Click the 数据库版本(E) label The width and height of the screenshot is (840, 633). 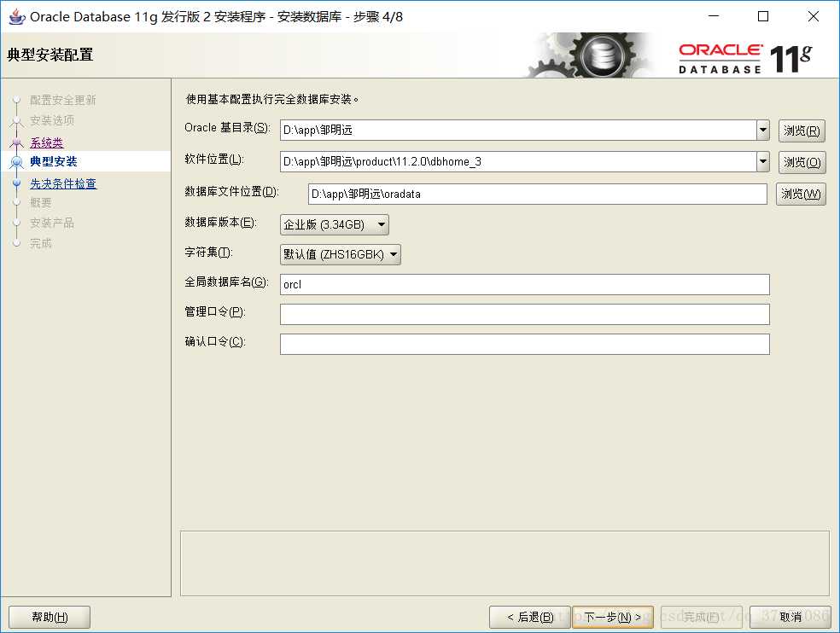pyautogui.click(x=221, y=223)
